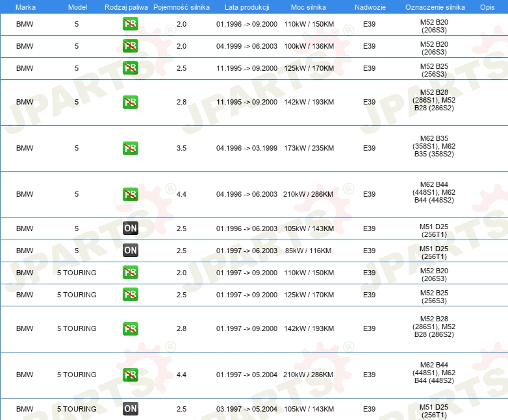Select petrol icon in BMW 5 4.4 row ending 06.2003

pyautogui.click(x=130, y=194)
